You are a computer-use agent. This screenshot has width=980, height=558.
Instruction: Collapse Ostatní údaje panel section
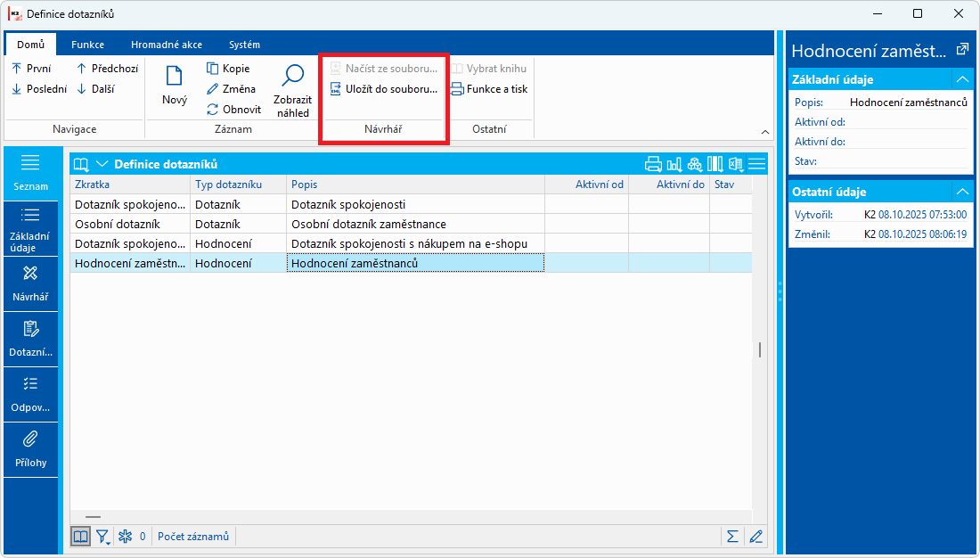[x=962, y=192]
